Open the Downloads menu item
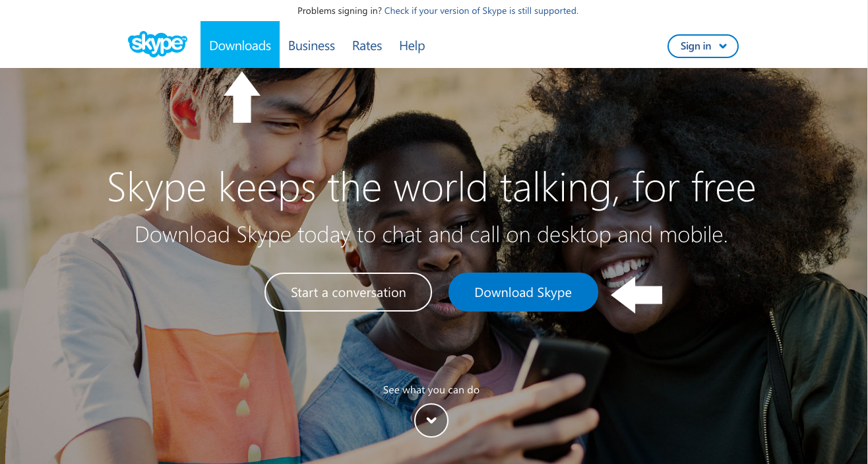This screenshot has height=464, width=868. 240,45
